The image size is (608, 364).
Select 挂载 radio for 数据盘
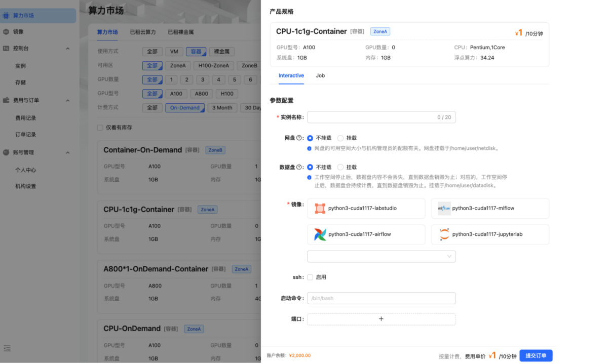point(340,167)
